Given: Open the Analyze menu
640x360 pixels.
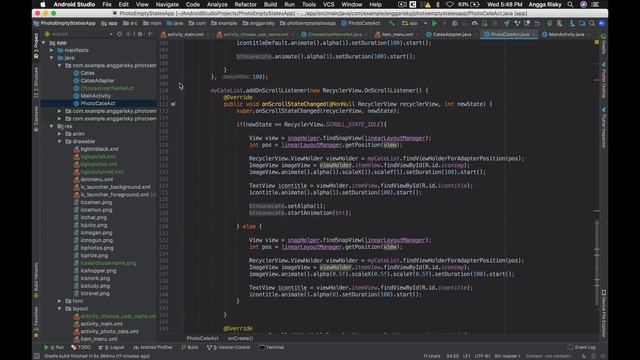Looking at the screenshot, I should [217, 4].
